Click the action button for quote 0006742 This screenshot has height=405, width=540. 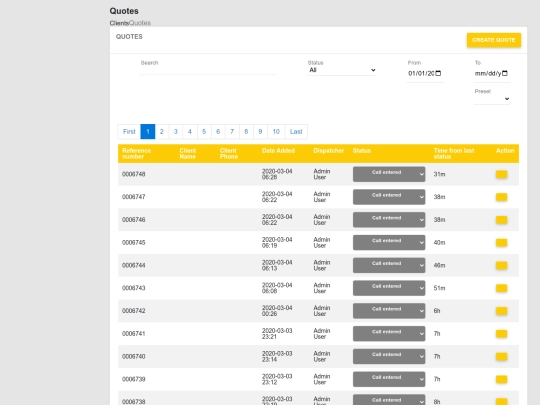click(x=501, y=311)
